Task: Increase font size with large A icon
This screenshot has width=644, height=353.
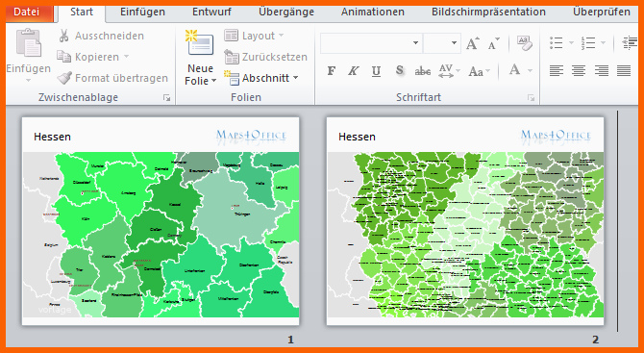Action: coord(473,43)
